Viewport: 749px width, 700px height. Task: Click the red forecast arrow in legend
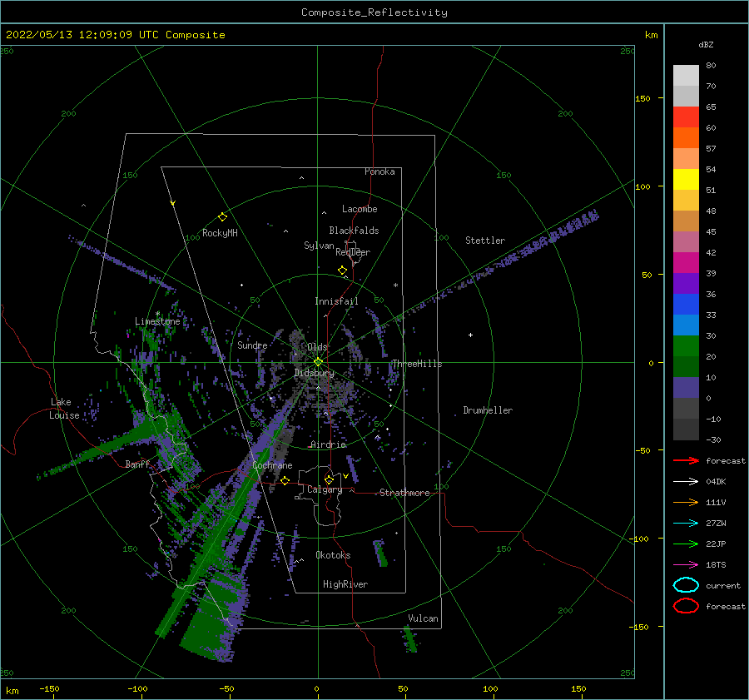tap(686, 460)
